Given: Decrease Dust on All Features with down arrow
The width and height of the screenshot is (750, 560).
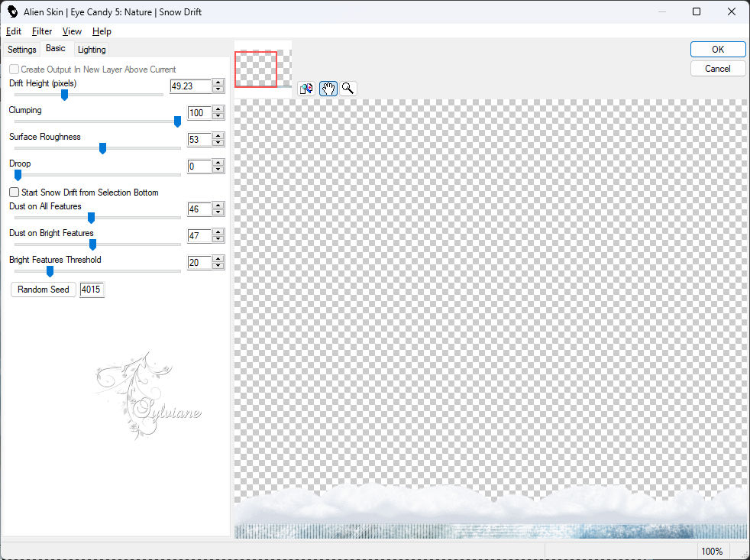Looking at the screenshot, I should (218, 212).
